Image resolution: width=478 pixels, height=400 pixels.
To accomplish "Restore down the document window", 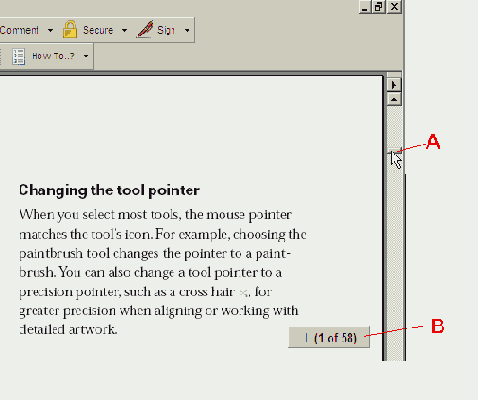I will [x=379, y=7].
